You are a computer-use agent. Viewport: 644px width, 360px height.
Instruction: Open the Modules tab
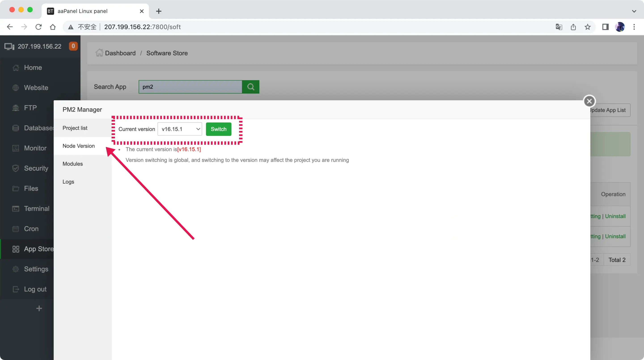72,164
